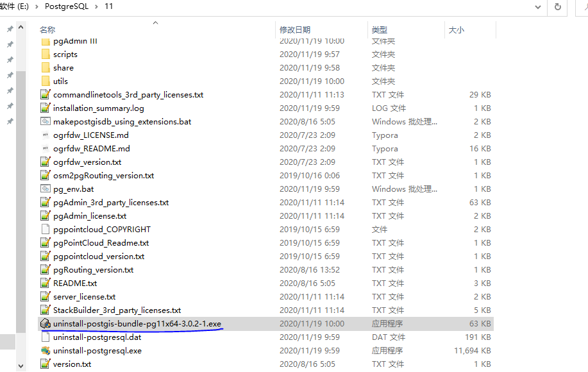Viewport: 588px width, 372px height.
Task: Click the first pin icon in sidebar
Action: (x=10, y=30)
